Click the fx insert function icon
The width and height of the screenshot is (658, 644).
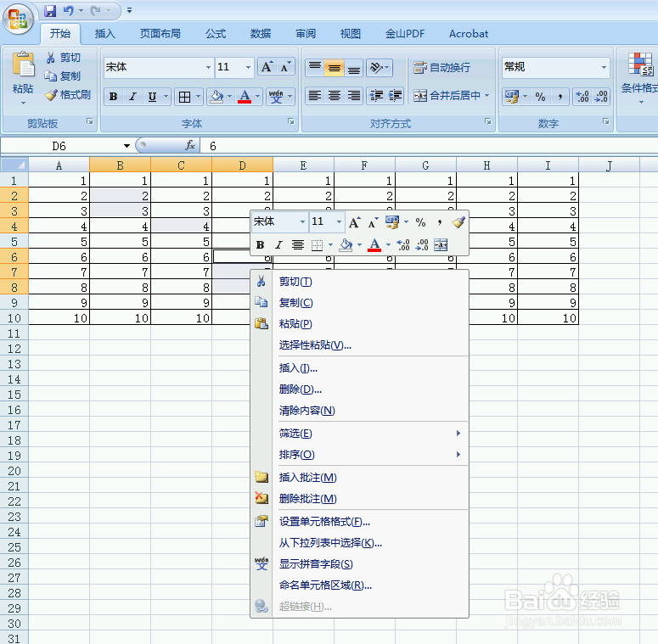tap(189, 145)
